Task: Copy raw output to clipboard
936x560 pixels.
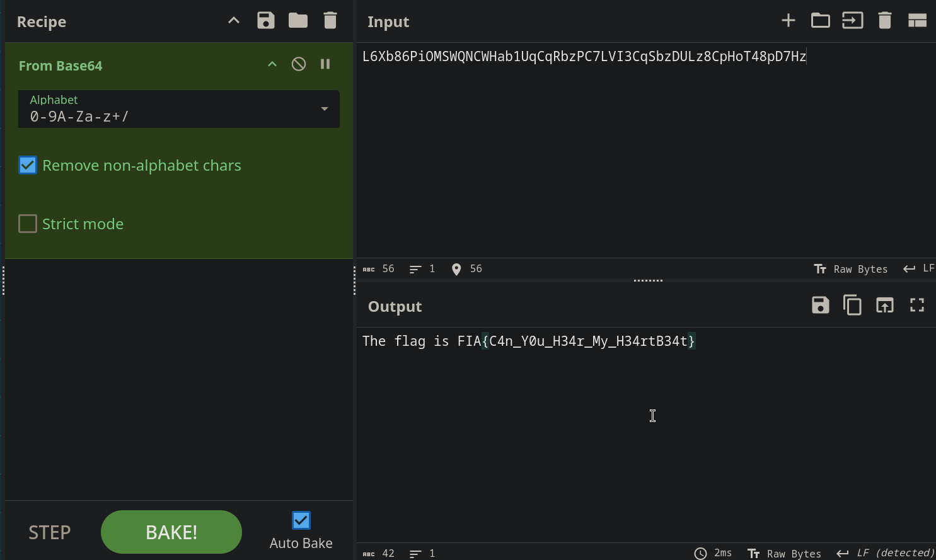Action: (x=852, y=306)
